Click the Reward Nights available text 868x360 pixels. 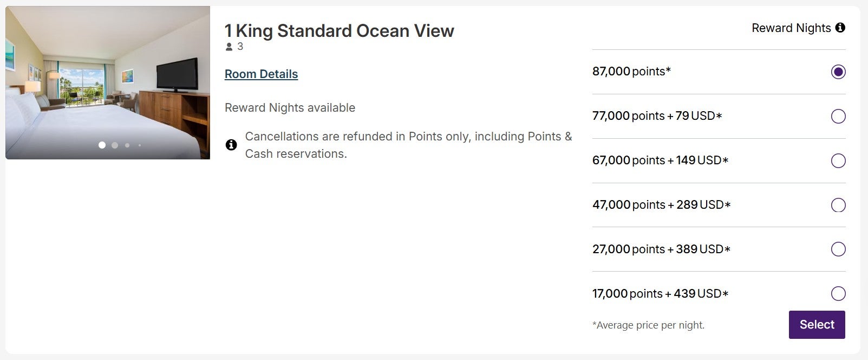290,107
